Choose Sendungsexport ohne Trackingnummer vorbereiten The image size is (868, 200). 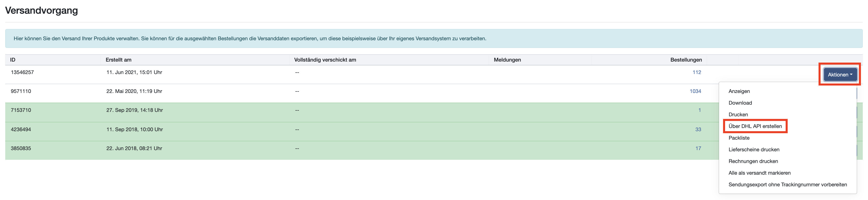pos(787,185)
